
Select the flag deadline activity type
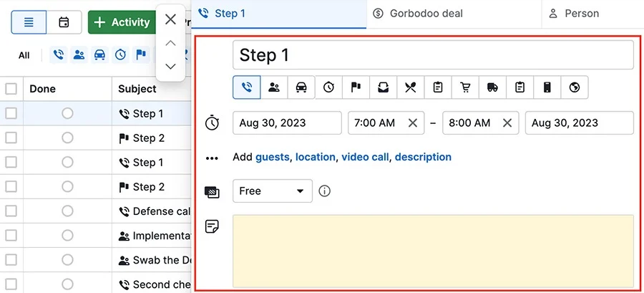tap(356, 87)
